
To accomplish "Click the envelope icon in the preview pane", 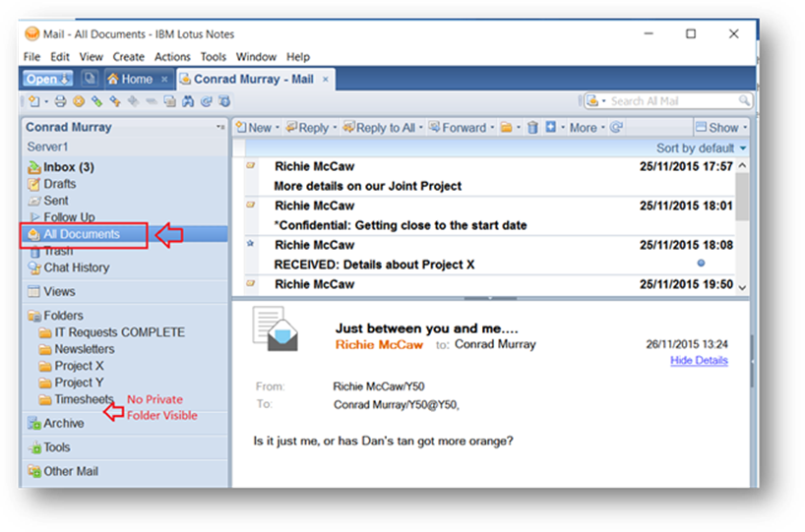I will pyautogui.click(x=276, y=328).
